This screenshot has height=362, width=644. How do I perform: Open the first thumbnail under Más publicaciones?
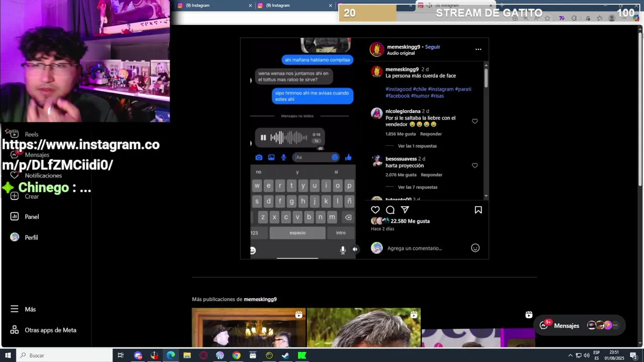click(249, 327)
